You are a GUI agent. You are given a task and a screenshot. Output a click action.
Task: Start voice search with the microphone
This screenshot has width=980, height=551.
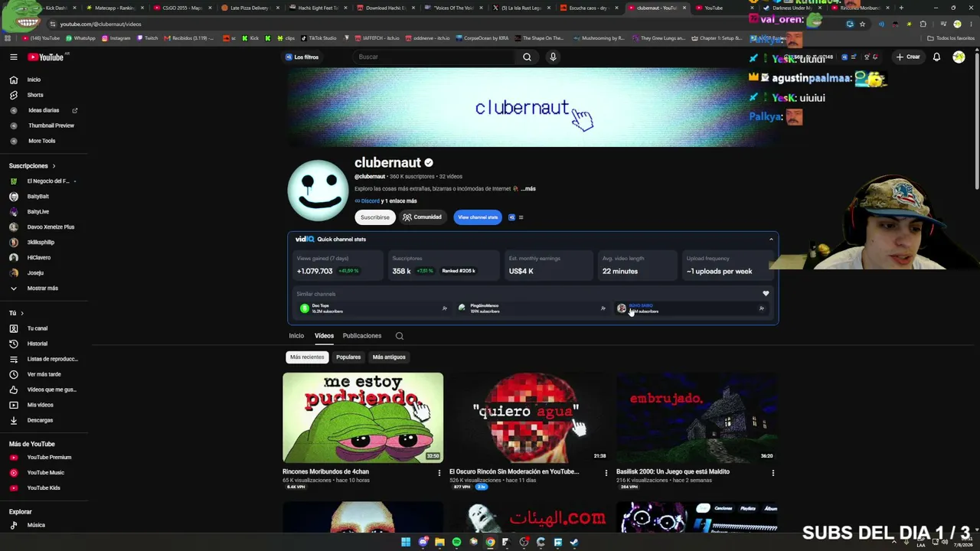pyautogui.click(x=553, y=57)
